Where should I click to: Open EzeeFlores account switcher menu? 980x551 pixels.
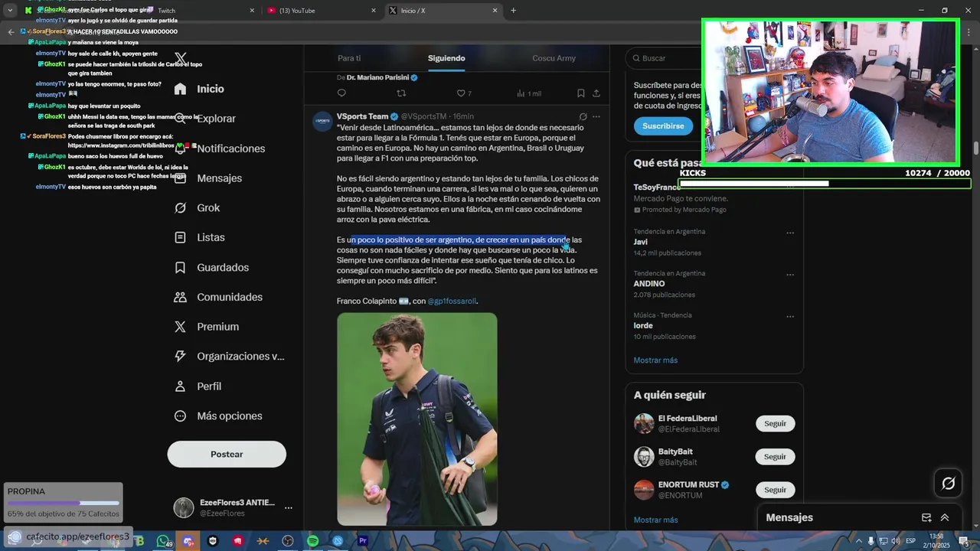tap(289, 507)
